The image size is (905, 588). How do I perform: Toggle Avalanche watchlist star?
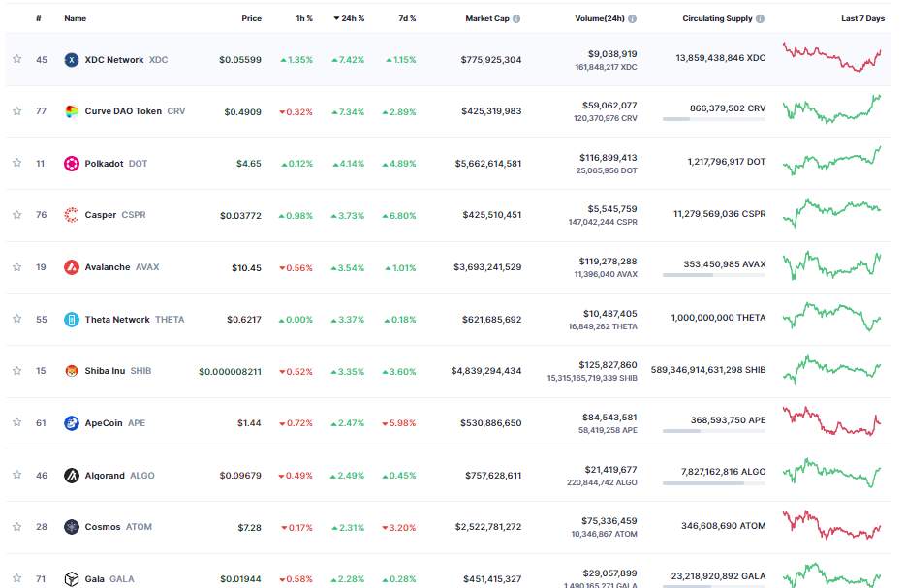click(x=17, y=267)
